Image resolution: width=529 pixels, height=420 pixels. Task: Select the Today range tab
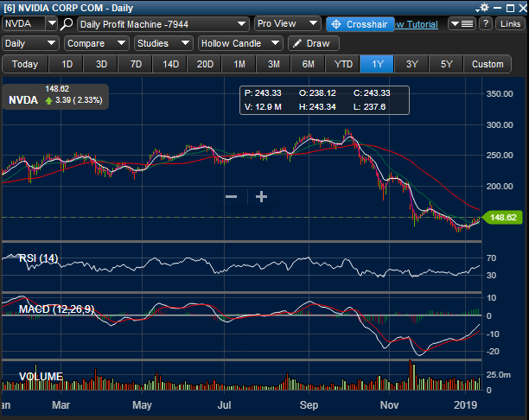[x=25, y=64]
